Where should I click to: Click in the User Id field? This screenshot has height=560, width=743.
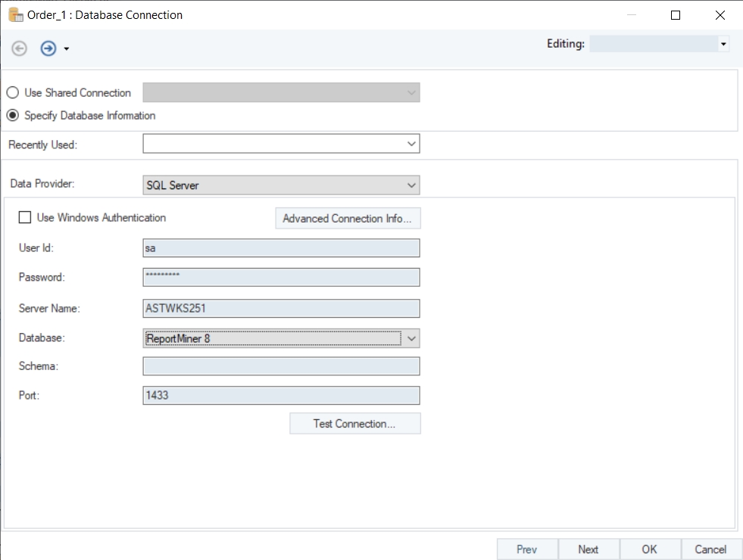point(281,248)
